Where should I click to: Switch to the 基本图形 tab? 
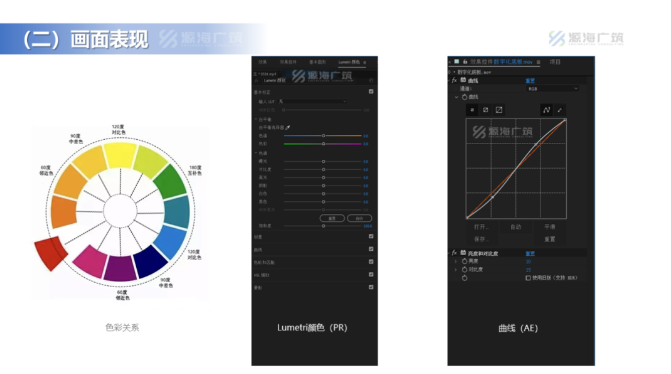(x=318, y=62)
